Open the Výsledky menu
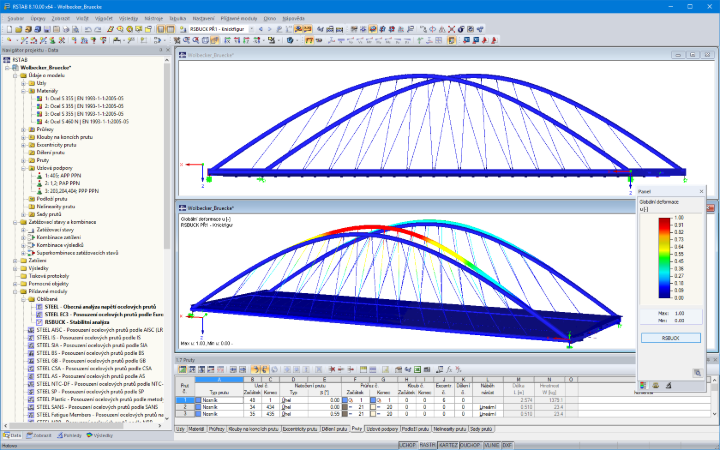This screenshot has width=720, height=450. (128, 18)
